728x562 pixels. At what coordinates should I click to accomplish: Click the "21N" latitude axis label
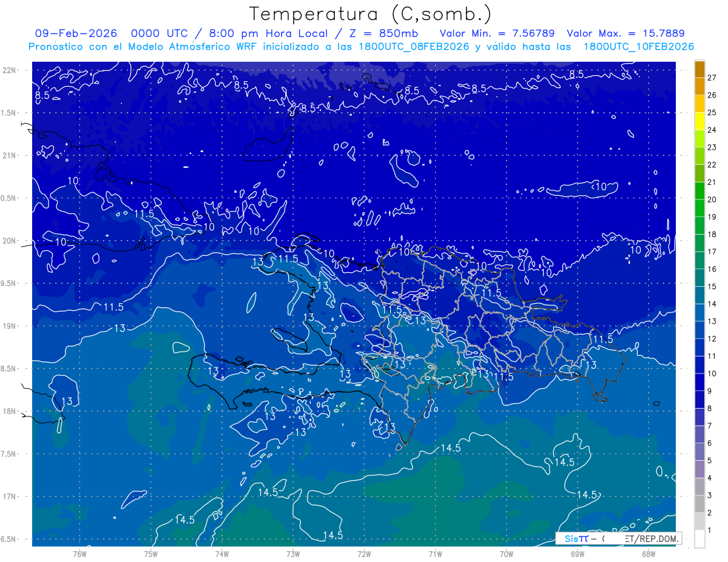coord(10,156)
